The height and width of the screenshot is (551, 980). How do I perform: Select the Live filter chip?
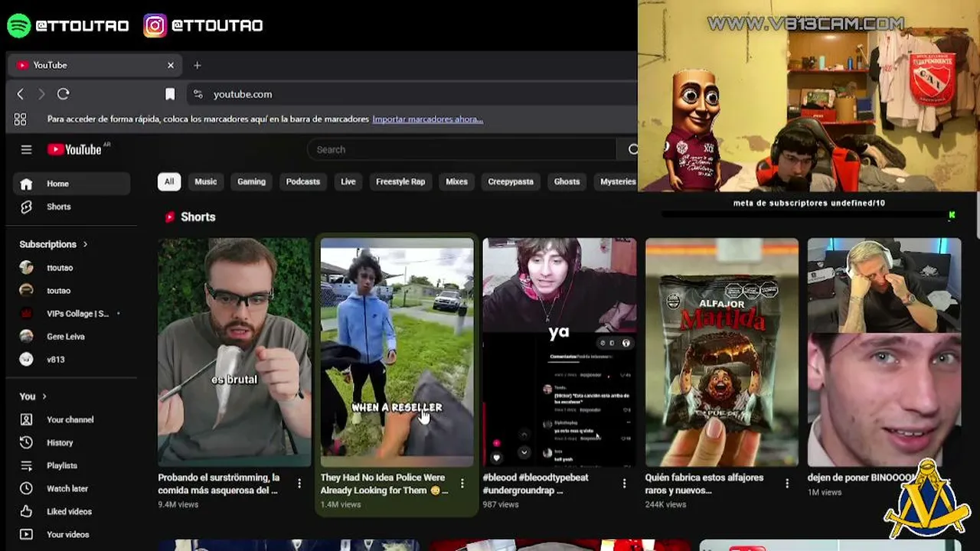[x=348, y=181]
